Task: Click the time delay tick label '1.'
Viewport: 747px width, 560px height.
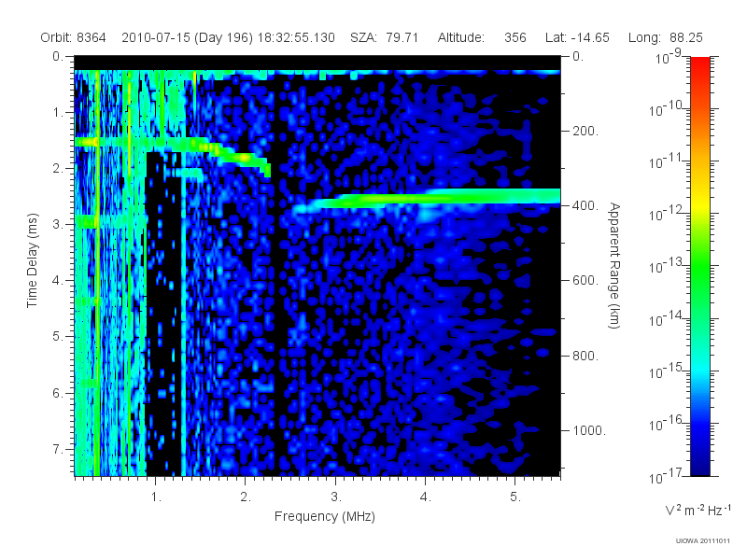Action: (x=58, y=113)
